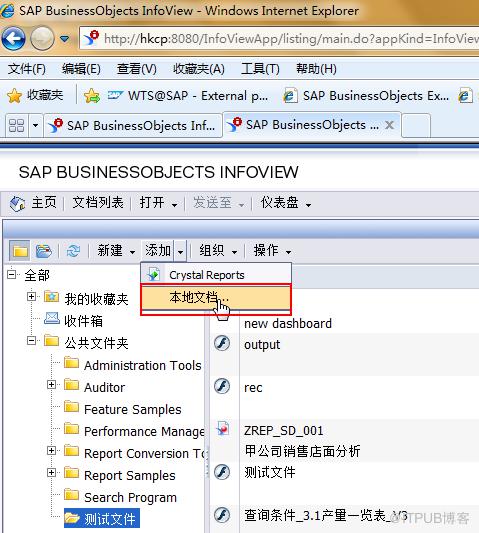Open the 打开 dropdown menu
Image resolution: width=479 pixels, height=533 pixels.
158,203
